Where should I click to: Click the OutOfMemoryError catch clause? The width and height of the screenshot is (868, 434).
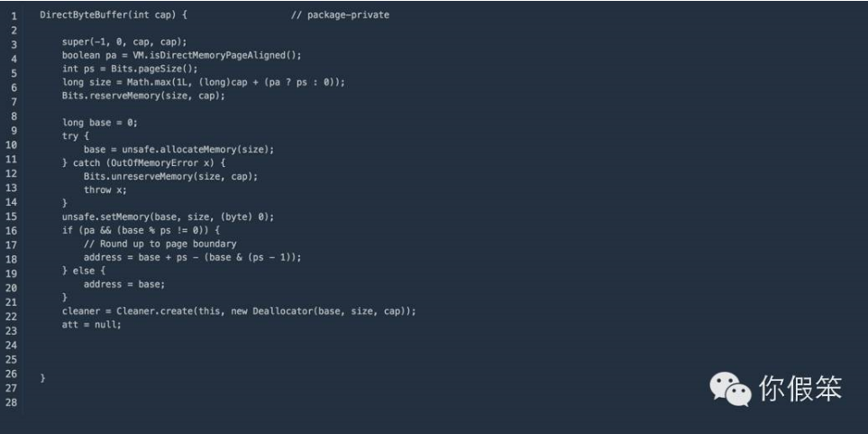(x=143, y=163)
